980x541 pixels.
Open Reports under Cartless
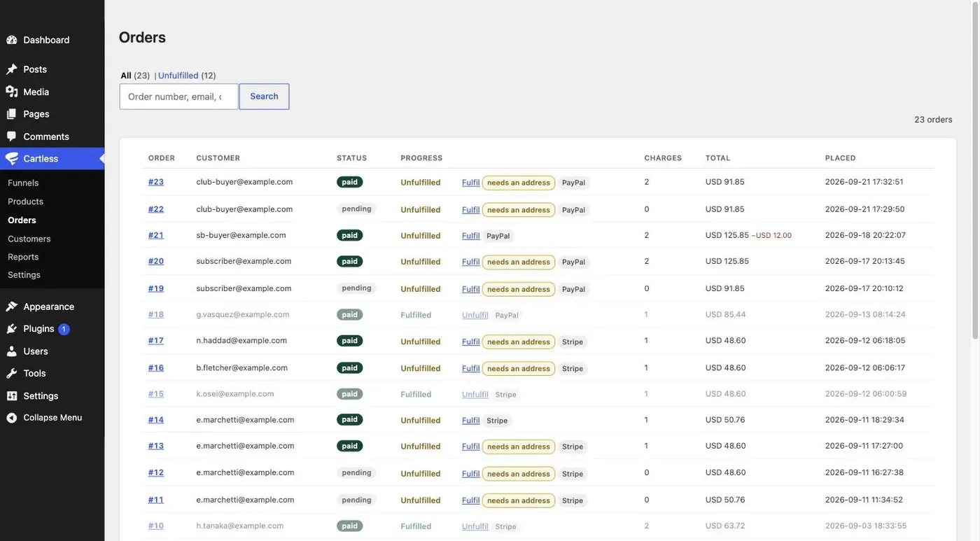pyautogui.click(x=23, y=257)
